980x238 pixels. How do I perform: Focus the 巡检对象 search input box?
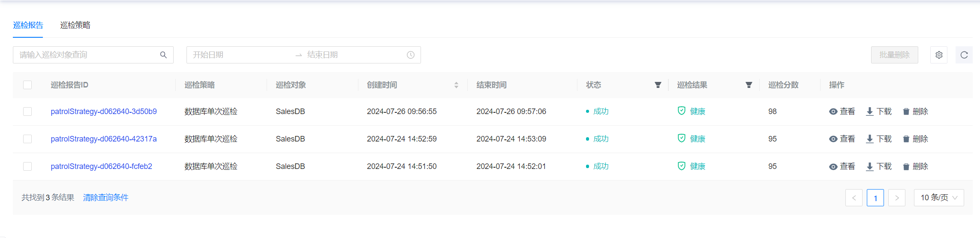point(86,55)
